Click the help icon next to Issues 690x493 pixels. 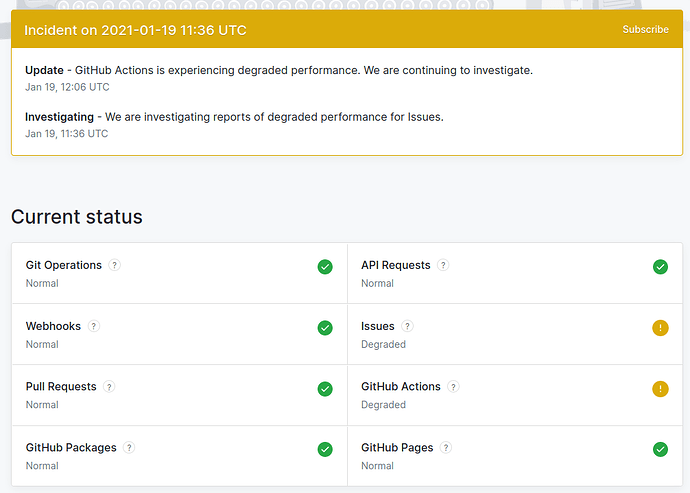click(407, 327)
